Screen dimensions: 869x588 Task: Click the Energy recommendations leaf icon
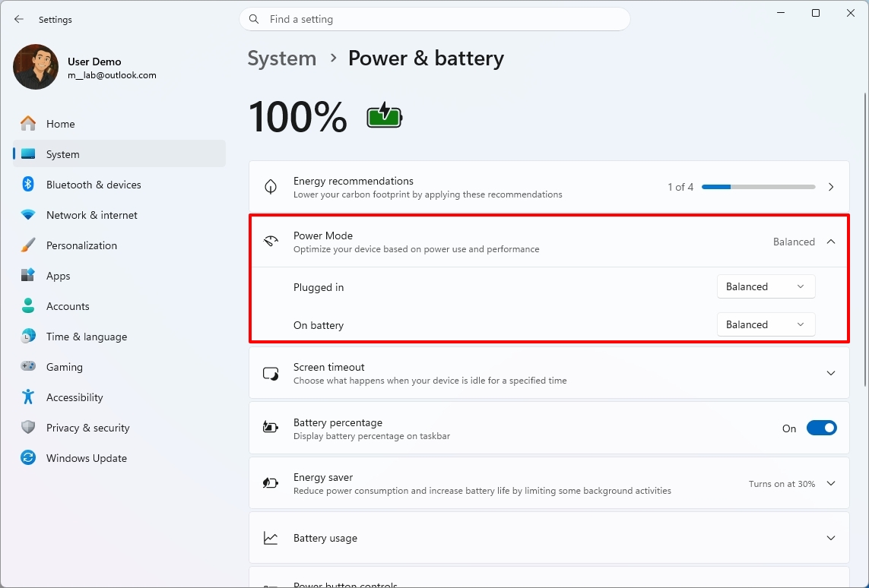pos(271,187)
